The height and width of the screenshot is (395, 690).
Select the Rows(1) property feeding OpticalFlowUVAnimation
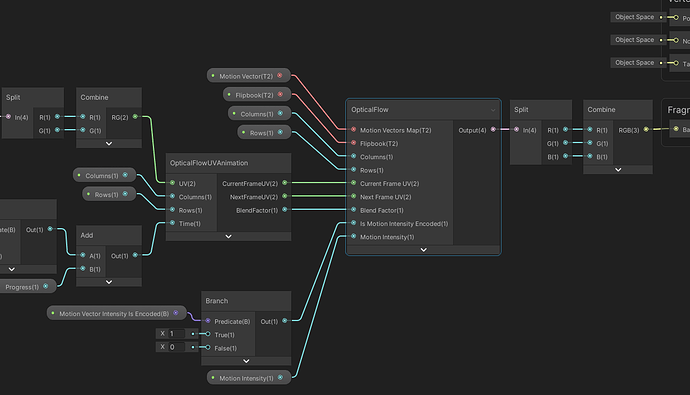[109, 194]
